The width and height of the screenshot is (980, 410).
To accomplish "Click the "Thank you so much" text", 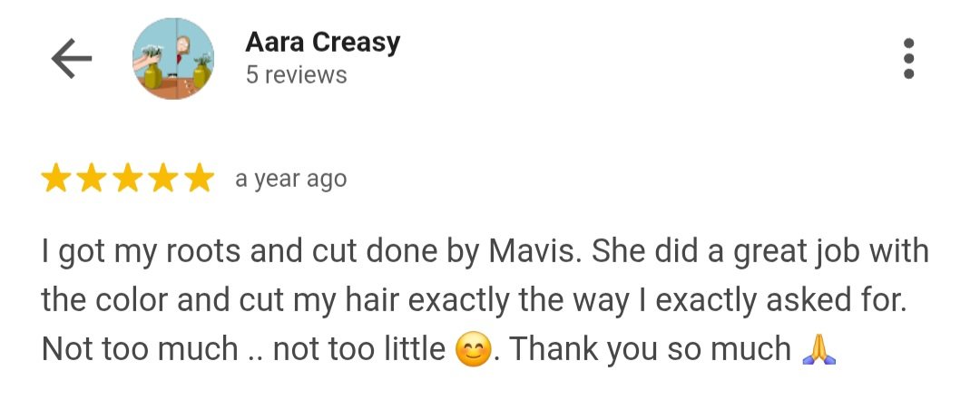I will (651, 350).
